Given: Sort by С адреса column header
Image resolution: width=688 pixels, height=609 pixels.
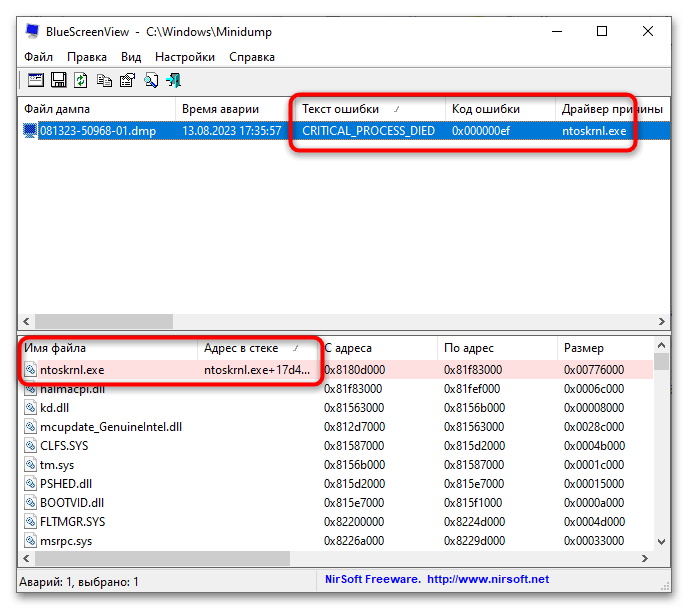Looking at the screenshot, I should tap(379, 348).
